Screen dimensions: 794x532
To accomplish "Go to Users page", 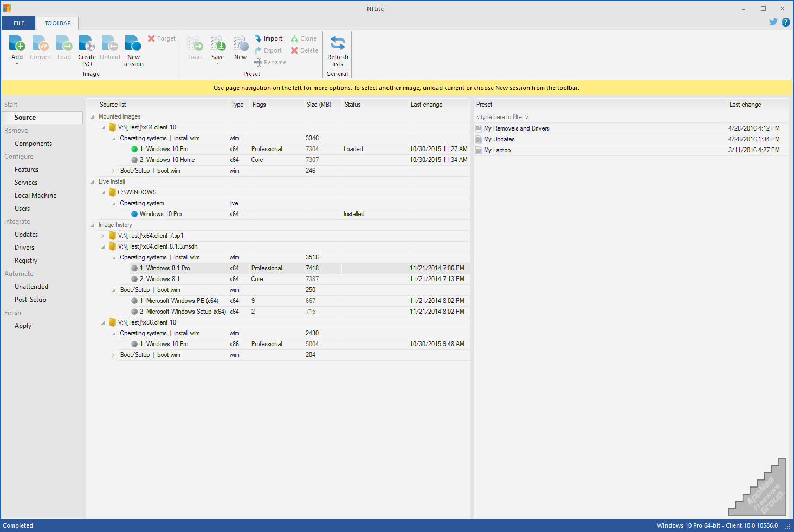I will [x=22, y=209].
